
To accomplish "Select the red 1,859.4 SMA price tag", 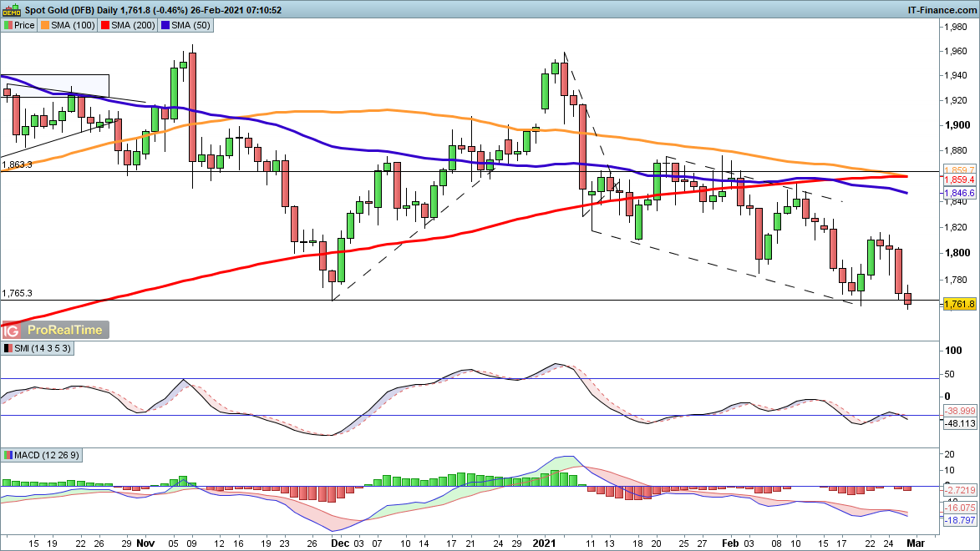I will point(959,179).
